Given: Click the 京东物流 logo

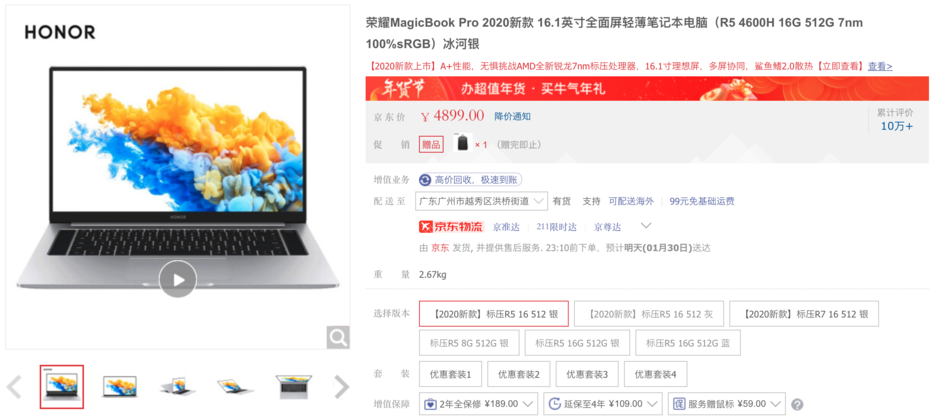Looking at the screenshot, I should pyautogui.click(x=451, y=227).
